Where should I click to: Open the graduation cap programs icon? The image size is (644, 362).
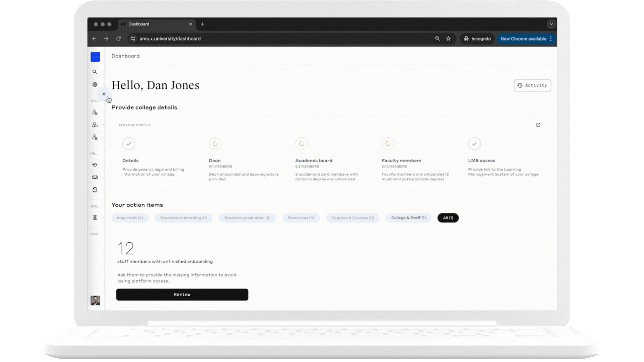(95, 165)
